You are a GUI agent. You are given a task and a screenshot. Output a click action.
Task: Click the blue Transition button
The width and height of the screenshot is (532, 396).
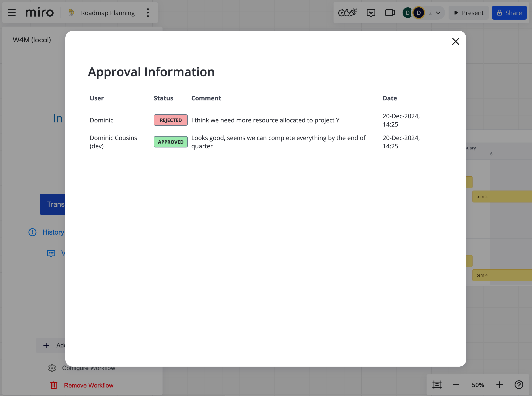[53, 204]
